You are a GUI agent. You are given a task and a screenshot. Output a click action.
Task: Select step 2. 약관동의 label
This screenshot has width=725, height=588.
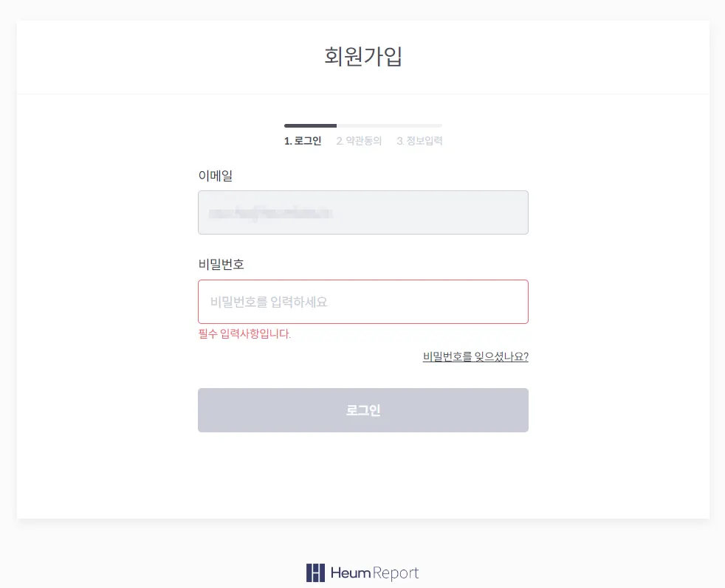[x=359, y=141]
